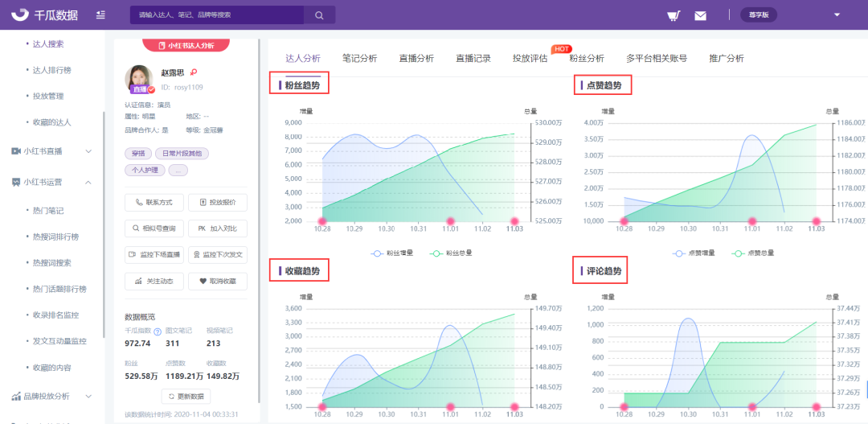Collapse sidebar with the menu fold icon
This screenshot has width=868, height=424.
point(100,15)
